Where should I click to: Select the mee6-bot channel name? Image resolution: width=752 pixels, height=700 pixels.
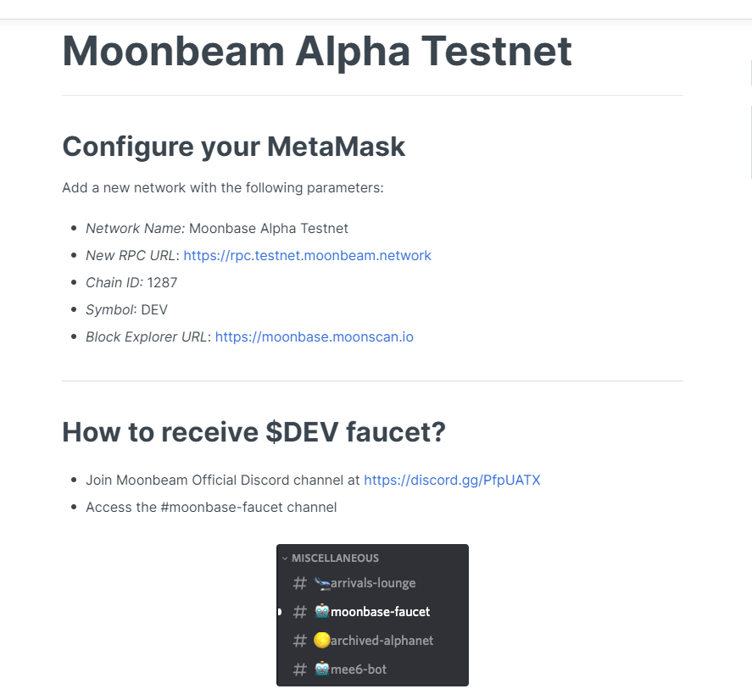359,669
